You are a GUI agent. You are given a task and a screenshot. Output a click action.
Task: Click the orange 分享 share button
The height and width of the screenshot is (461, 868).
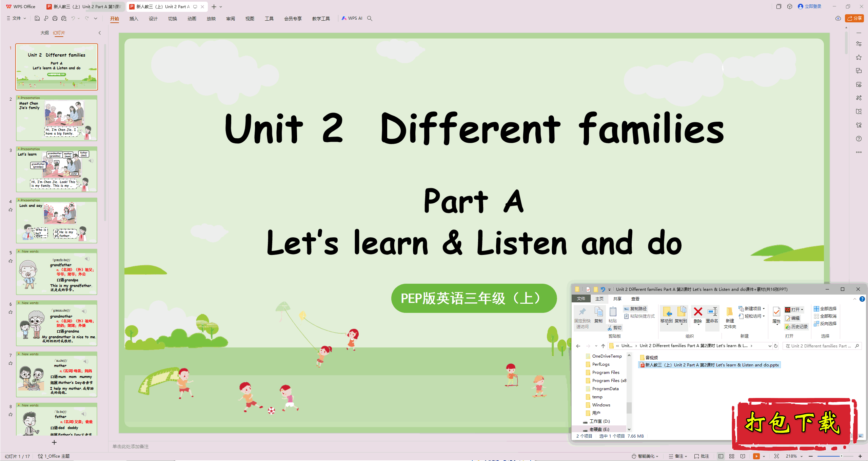click(854, 18)
